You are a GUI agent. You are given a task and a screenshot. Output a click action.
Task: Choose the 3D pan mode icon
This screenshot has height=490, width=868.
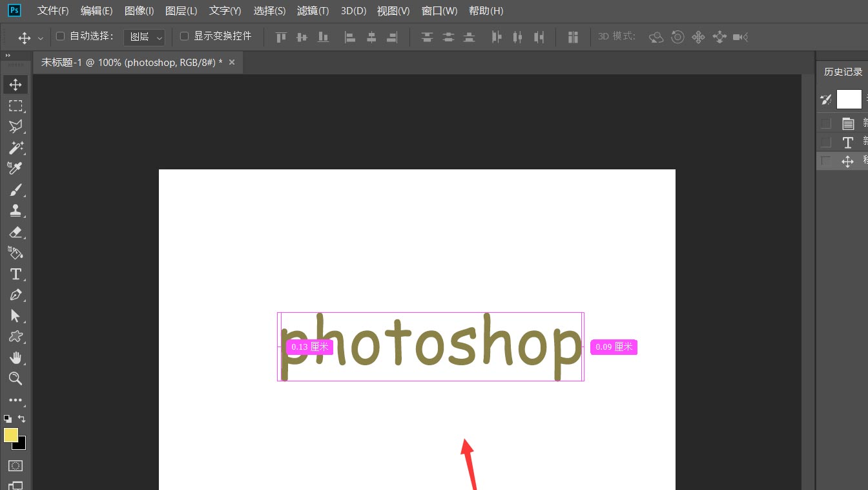click(698, 37)
